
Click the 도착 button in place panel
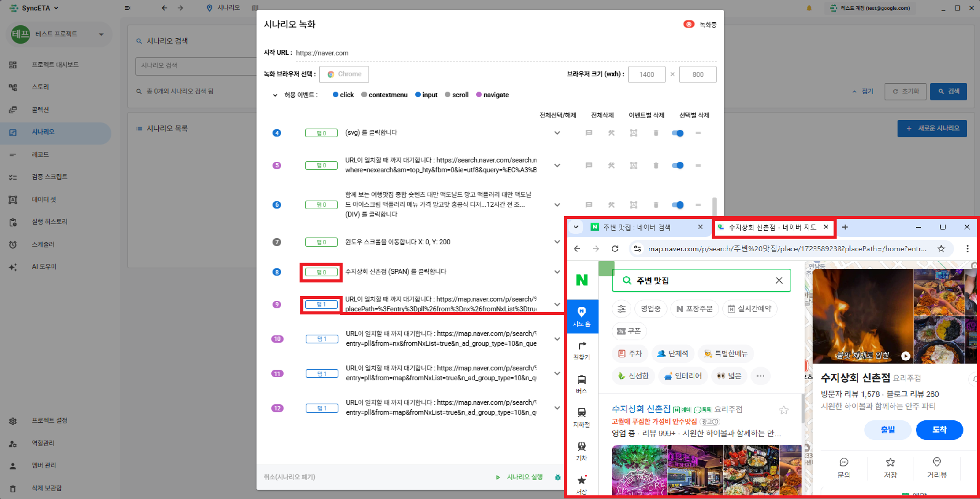point(939,429)
